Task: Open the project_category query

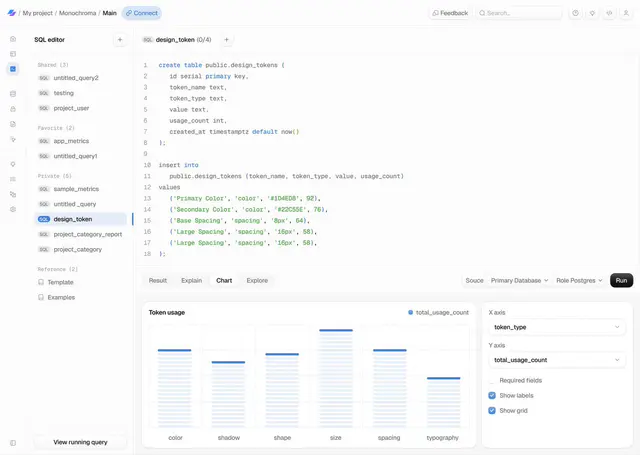Action: click(80, 249)
